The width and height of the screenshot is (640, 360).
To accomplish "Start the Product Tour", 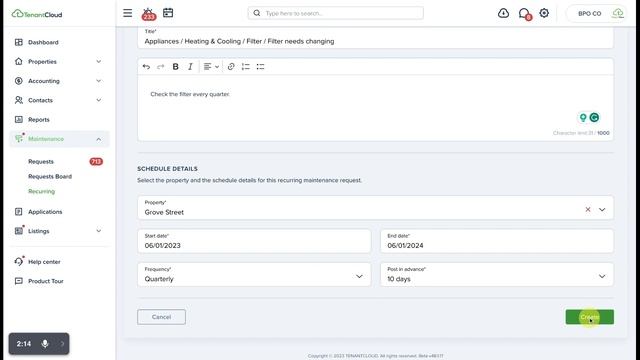I will click(46, 281).
